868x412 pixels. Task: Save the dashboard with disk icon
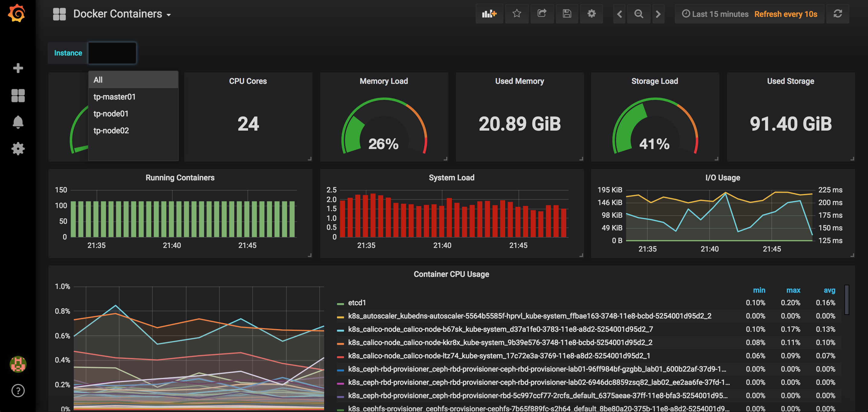[x=567, y=14]
